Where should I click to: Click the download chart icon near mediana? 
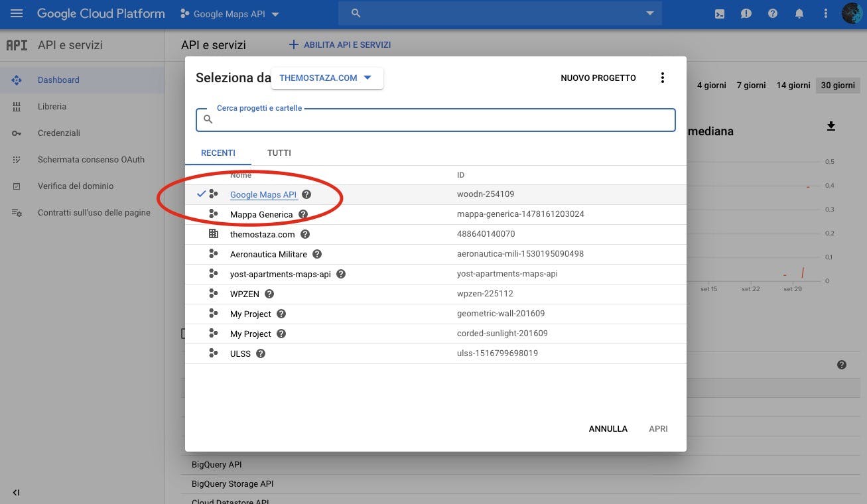coord(831,126)
